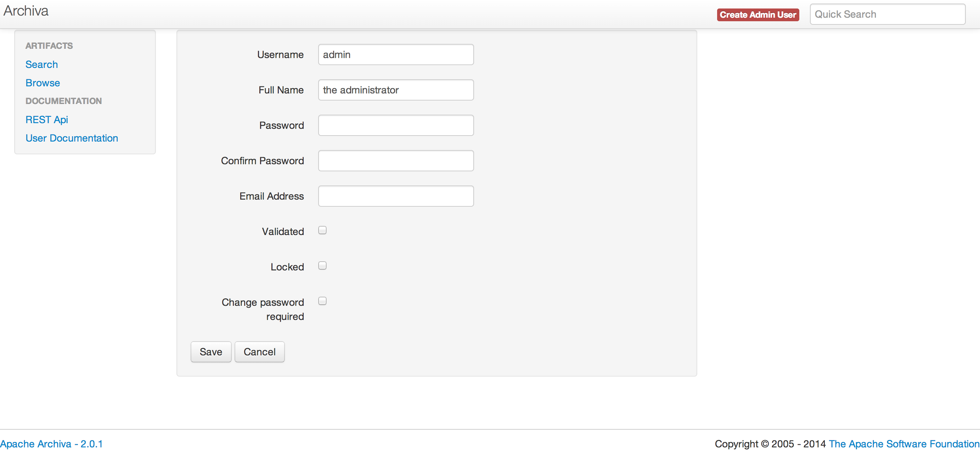Click the Create Admin User button
Viewport: 980px width, 458px height.
point(757,15)
